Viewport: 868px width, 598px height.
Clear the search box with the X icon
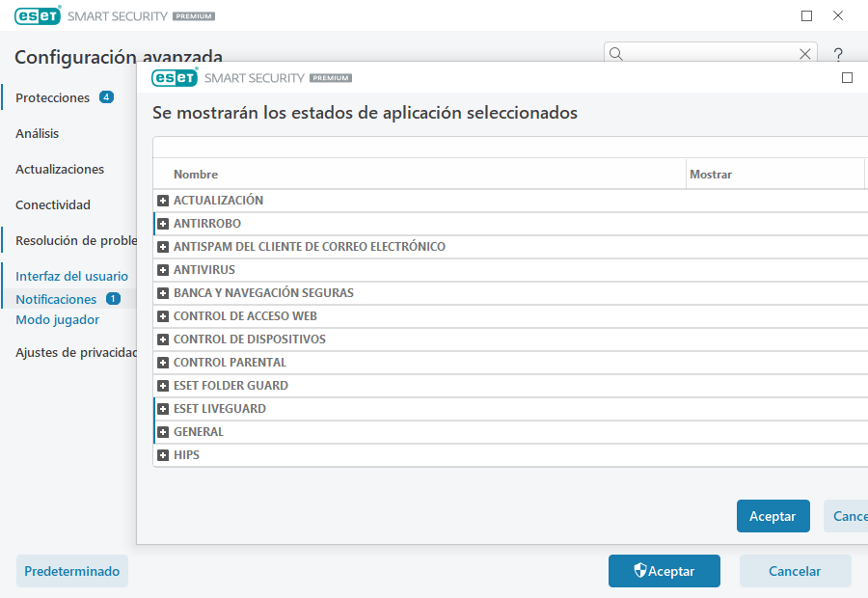coord(805,54)
